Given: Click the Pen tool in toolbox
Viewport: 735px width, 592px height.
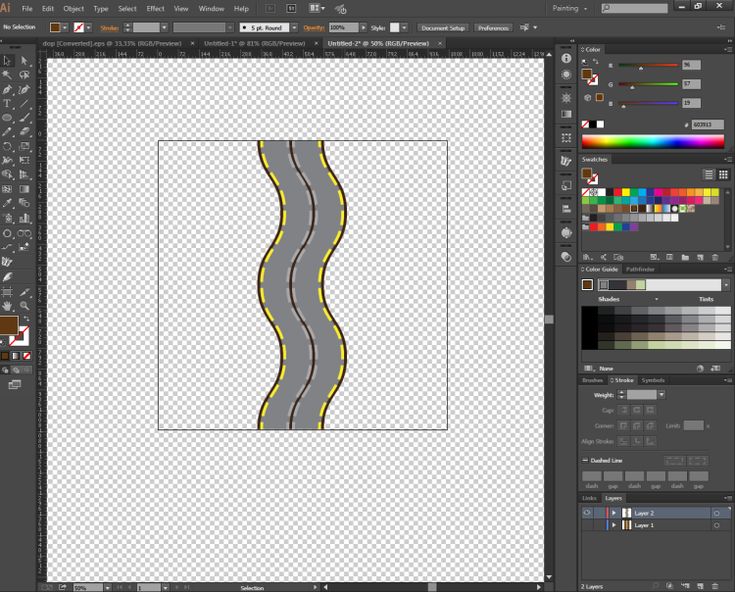Looking at the screenshot, I should 7,89.
